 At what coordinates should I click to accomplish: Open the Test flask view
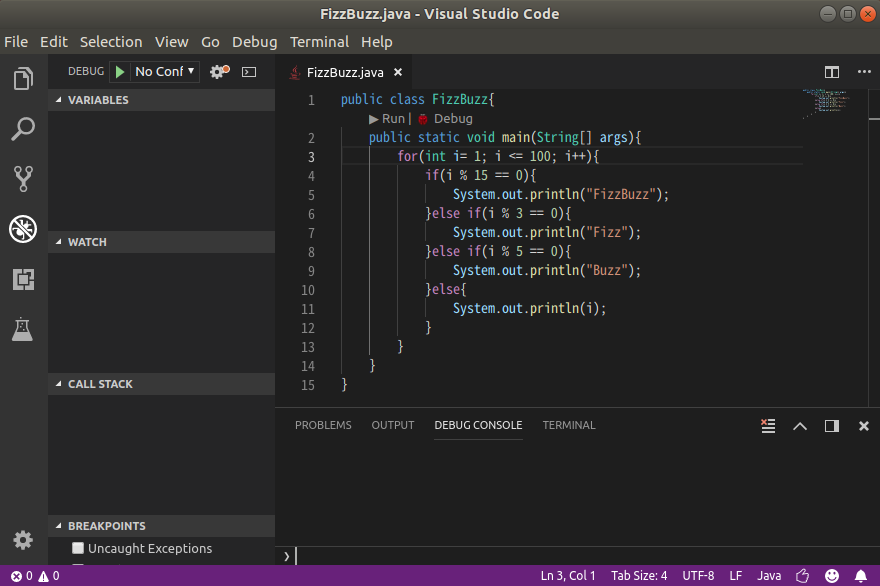coord(22,329)
